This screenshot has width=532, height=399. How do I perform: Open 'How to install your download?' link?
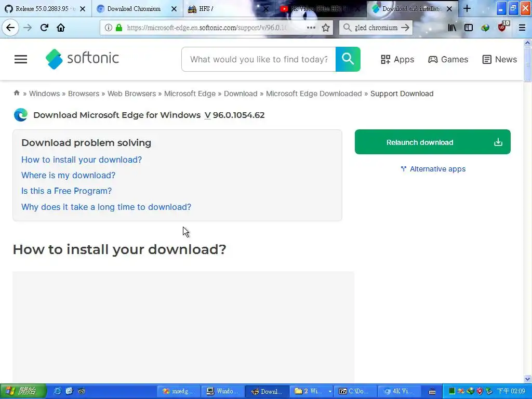coord(82,159)
